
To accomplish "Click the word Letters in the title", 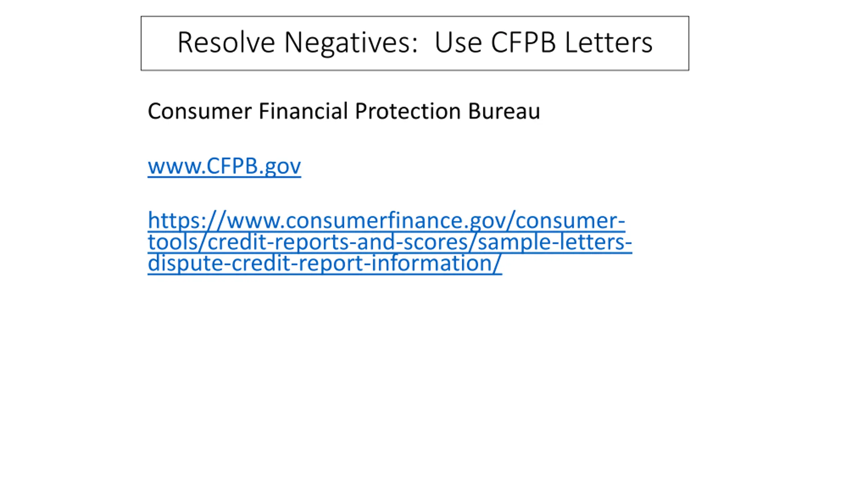I will click(x=609, y=42).
